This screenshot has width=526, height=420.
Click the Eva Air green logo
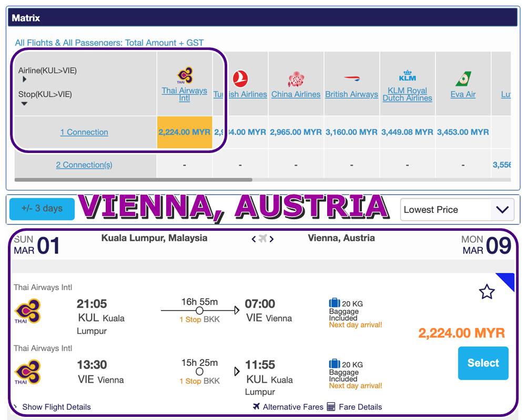[463, 79]
